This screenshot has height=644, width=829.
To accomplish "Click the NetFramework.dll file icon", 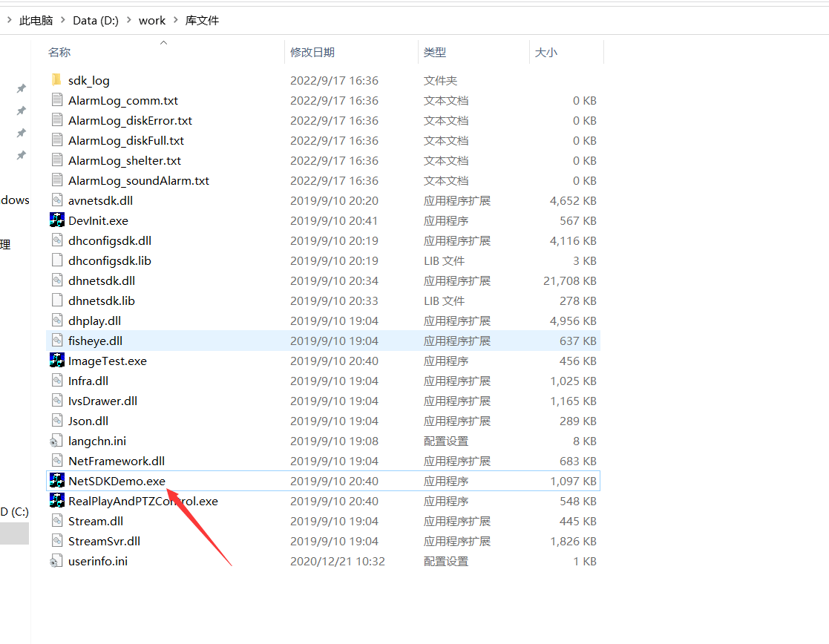I will click(57, 461).
